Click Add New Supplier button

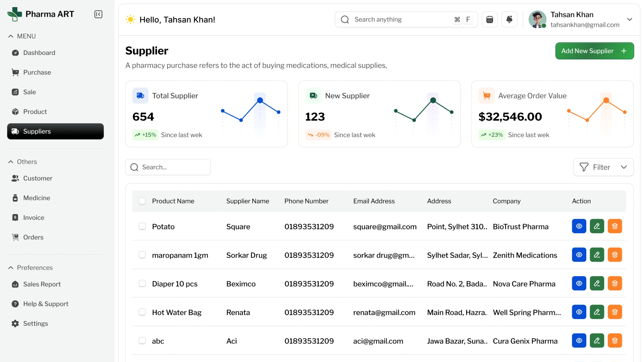pyautogui.click(x=594, y=51)
